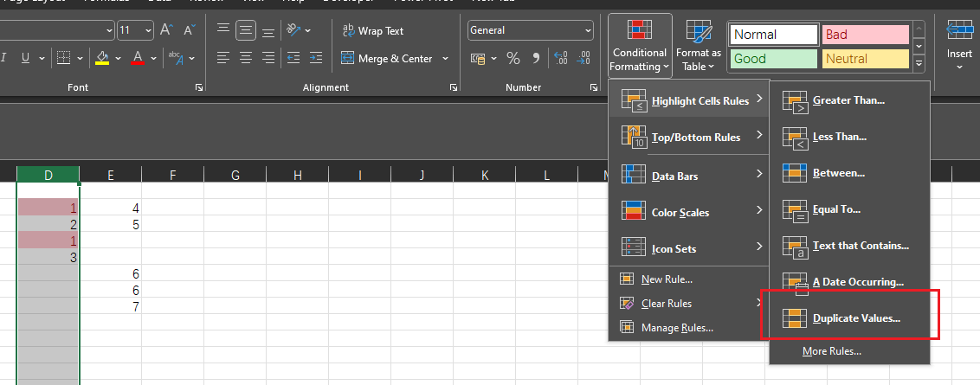The width and height of the screenshot is (980, 385).
Task: Click the Insert cells button
Action: pyautogui.click(x=958, y=46)
